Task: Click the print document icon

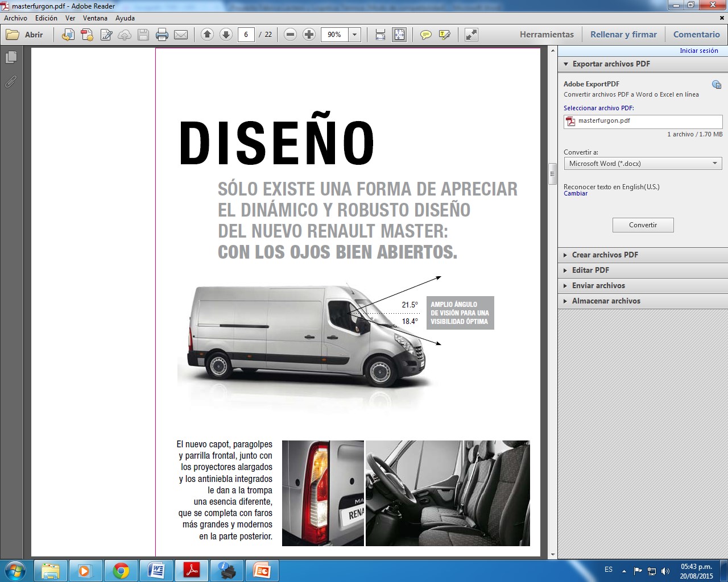Action: 162,35
